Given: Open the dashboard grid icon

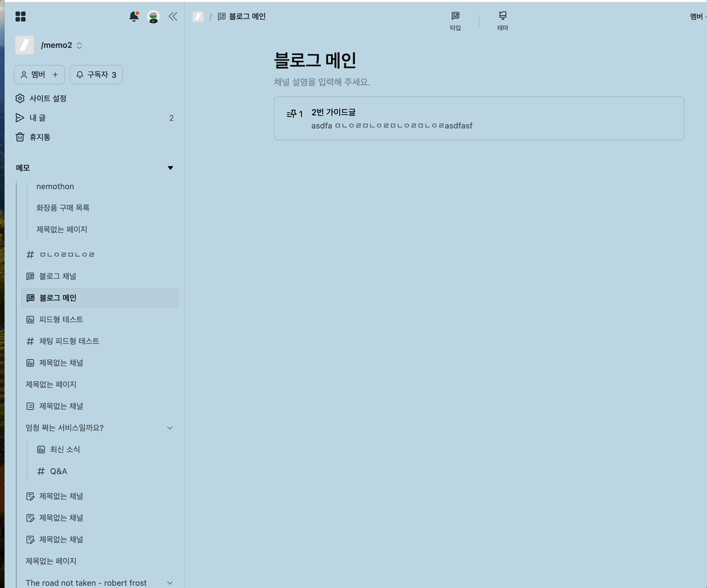Looking at the screenshot, I should click(21, 17).
